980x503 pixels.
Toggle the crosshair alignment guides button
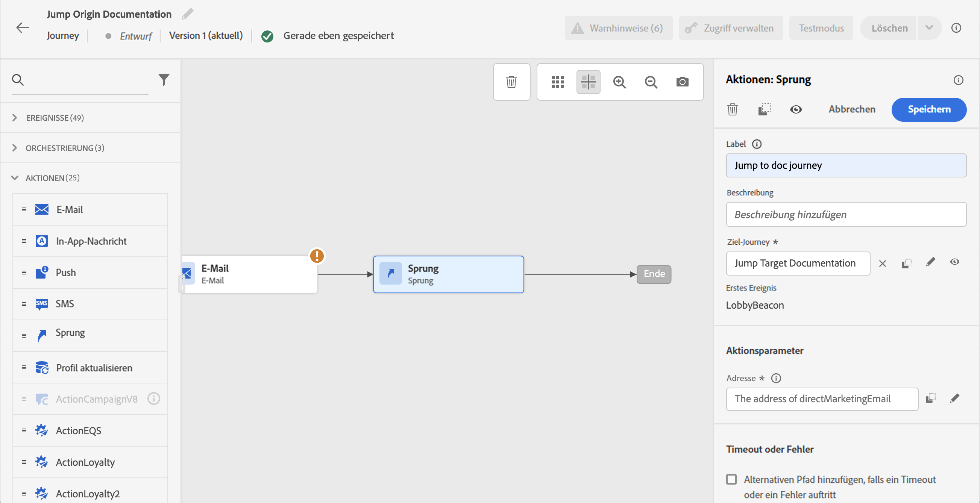tap(588, 82)
